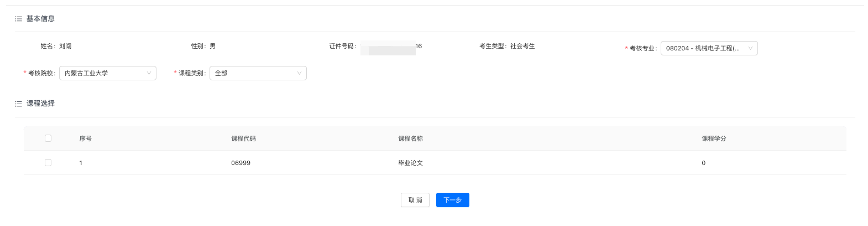The width and height of the screenshot is (868, 226).
Task: Open the 考核专业 dropdown
Action: [709, 48]
